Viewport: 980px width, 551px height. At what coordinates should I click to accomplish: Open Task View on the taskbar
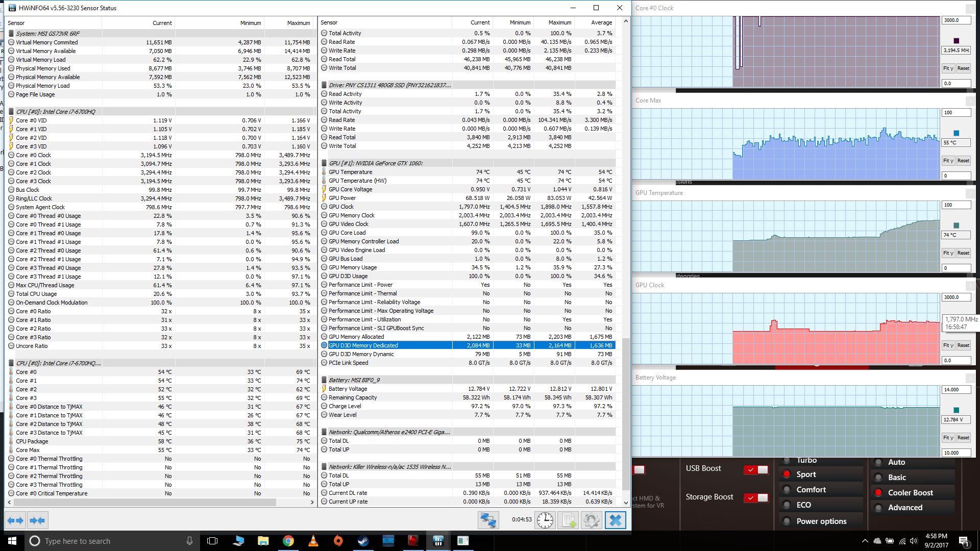click(x=212, y=541)
